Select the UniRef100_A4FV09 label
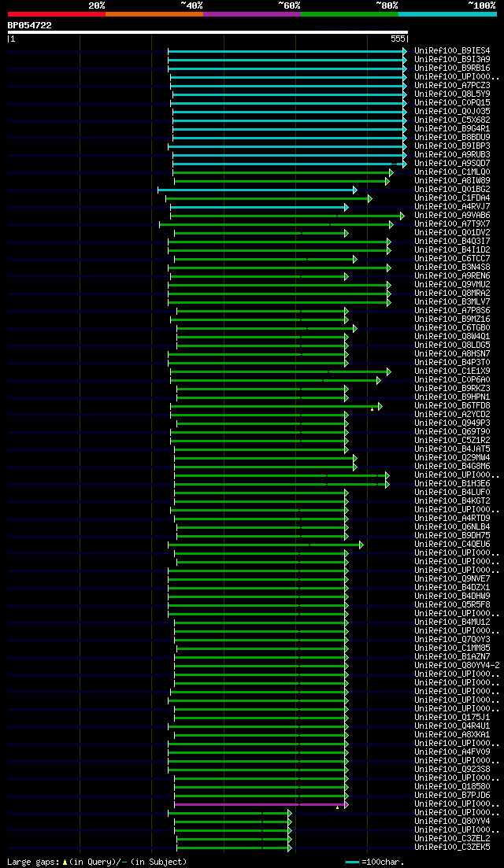 coord(452,752)
